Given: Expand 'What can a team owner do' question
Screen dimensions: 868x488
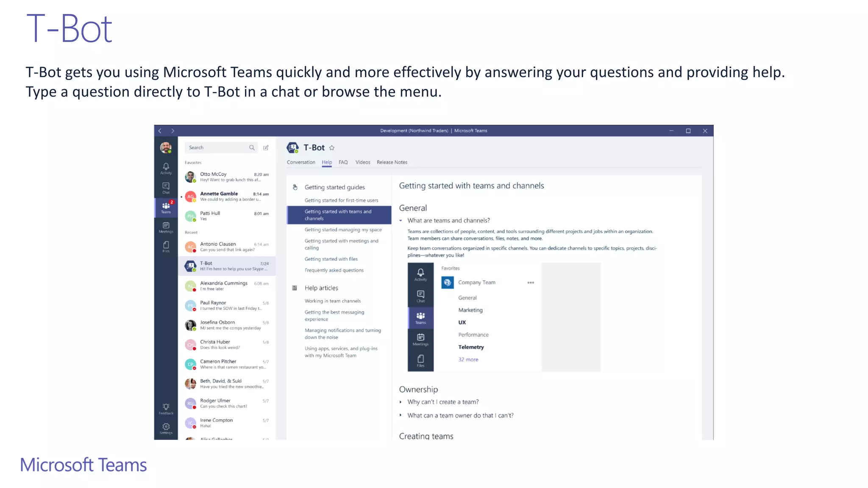Looking at the screenshot, I should (x=401, y=416).
